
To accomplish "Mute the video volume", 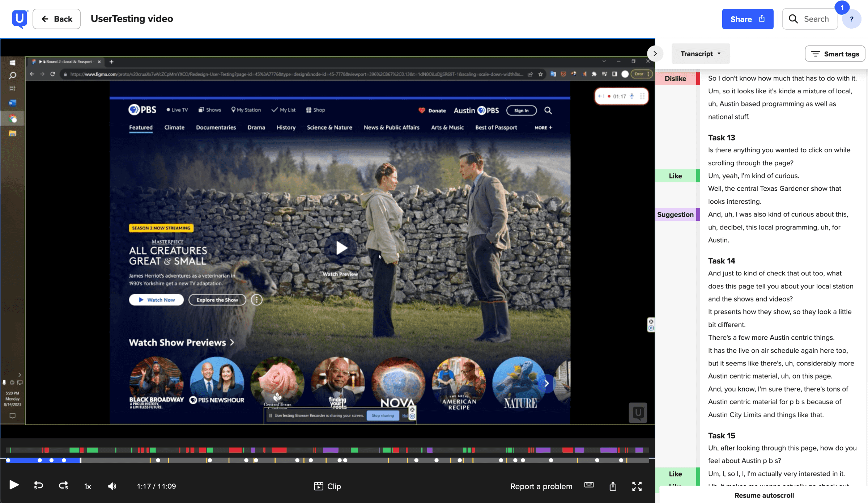I will (x=112, y=486).
